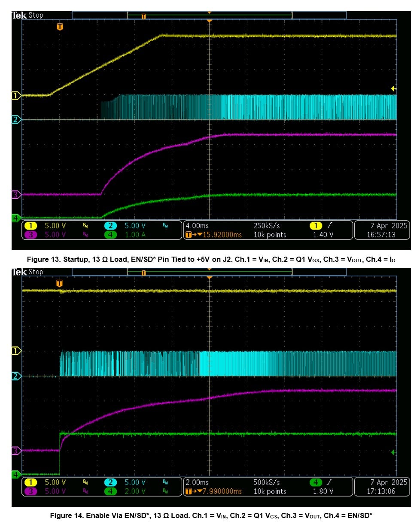This screenshot has width=420, height=527.
Task: Click the 1.80 V trigger level readout
Action: point(323,491)
